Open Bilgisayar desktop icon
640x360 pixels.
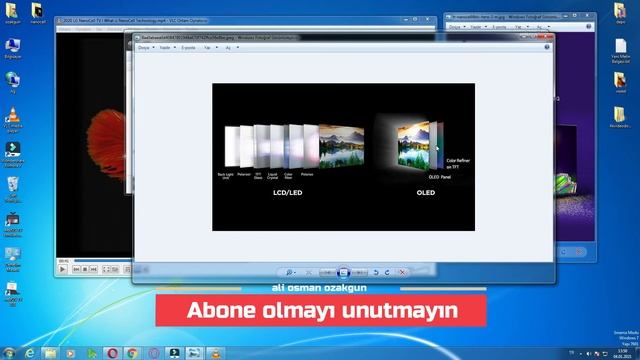click(13, 48)
